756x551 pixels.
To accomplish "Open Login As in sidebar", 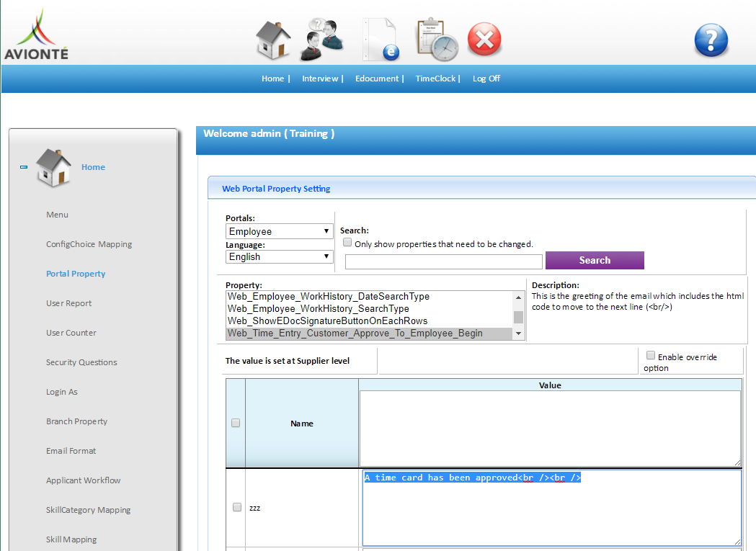I will pyautogui.click(x=62, y=392).
